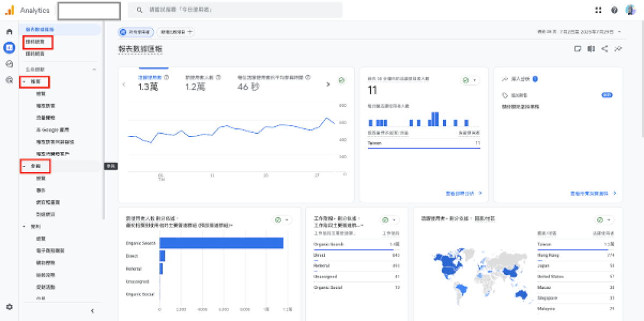
Task: Open the Explore icon in left rail
Action: pos(9,64)
